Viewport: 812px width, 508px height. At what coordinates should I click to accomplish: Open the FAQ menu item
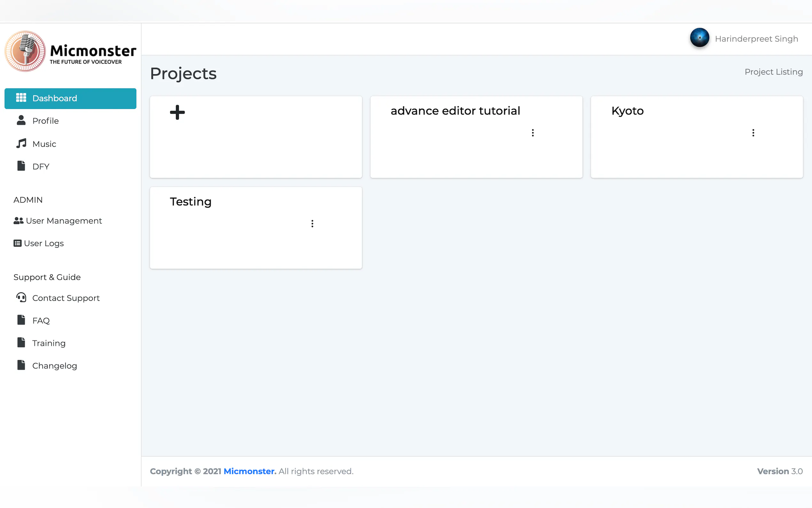(41, 321)
